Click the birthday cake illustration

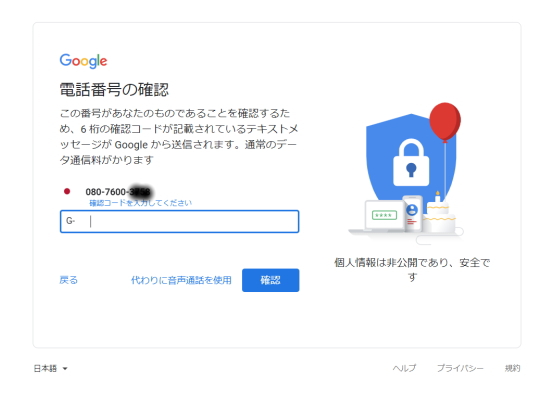(438, 217)
